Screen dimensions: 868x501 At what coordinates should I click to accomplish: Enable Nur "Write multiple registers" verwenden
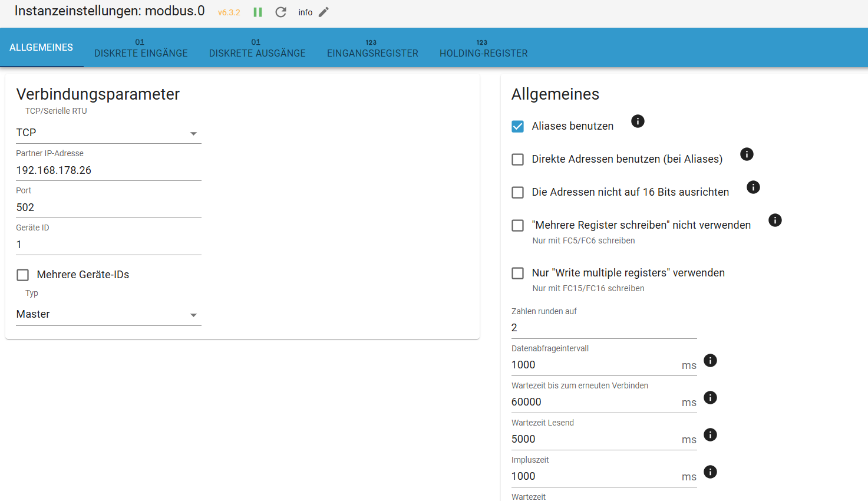coord(518,273)
